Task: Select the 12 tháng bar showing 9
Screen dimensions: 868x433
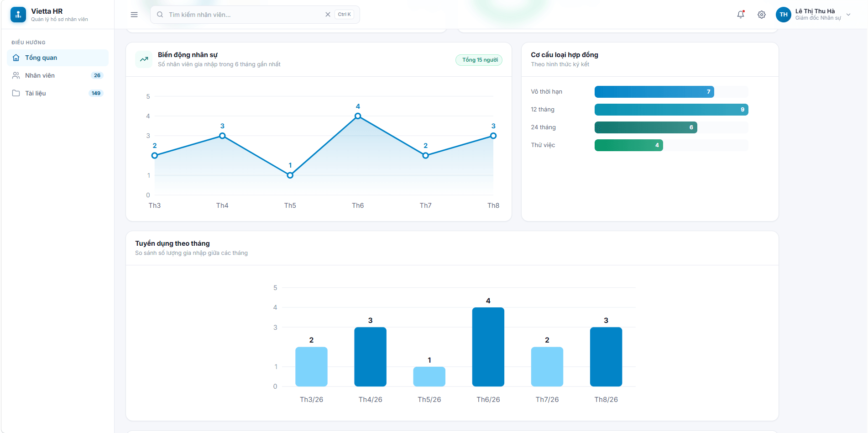Action: pos(671,110)
